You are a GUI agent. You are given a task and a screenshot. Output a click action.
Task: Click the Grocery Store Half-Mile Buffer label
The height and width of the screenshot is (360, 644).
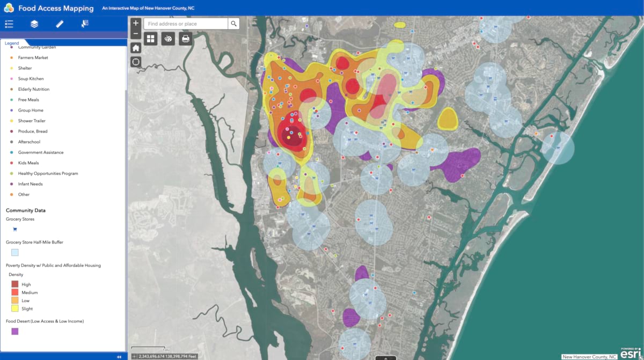[x=34, y=243]
